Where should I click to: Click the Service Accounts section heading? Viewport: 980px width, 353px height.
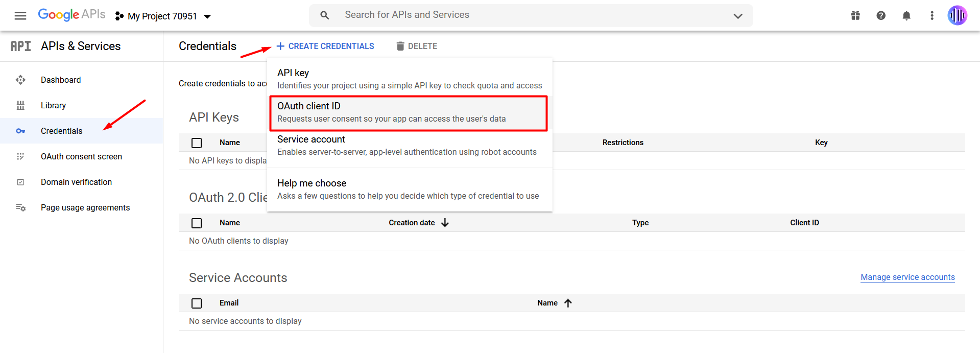click(x=238, y=277)
